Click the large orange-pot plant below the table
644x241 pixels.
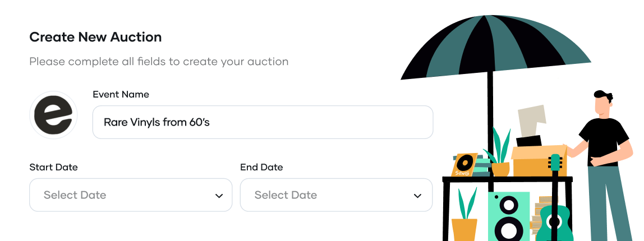464,219
